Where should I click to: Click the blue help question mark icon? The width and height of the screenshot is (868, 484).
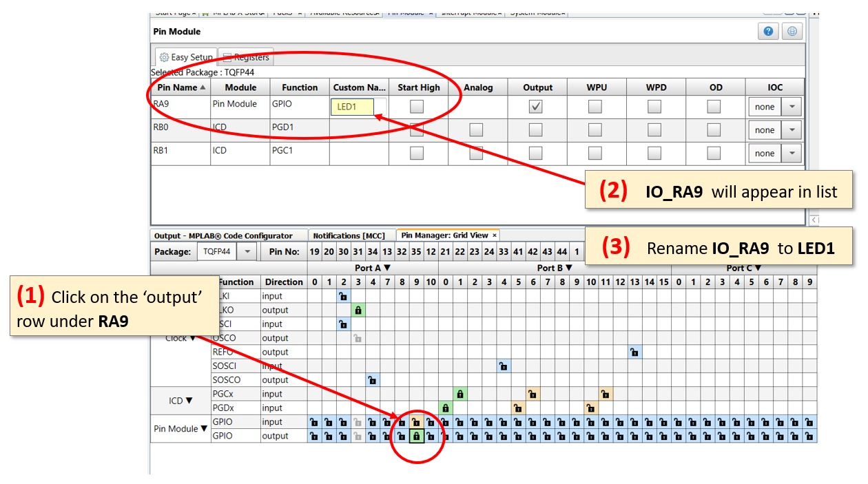pos(768,32)
